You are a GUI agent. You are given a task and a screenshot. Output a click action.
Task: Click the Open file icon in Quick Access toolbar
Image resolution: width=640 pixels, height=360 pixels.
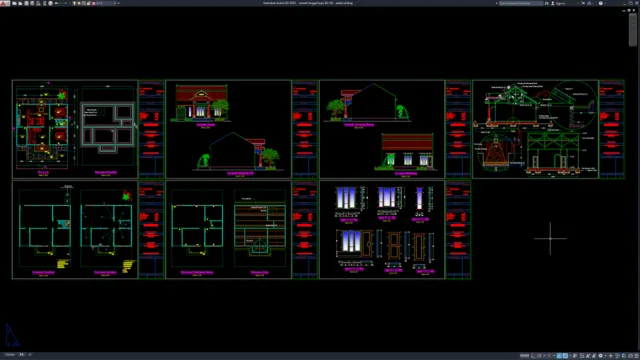(20, 3)
